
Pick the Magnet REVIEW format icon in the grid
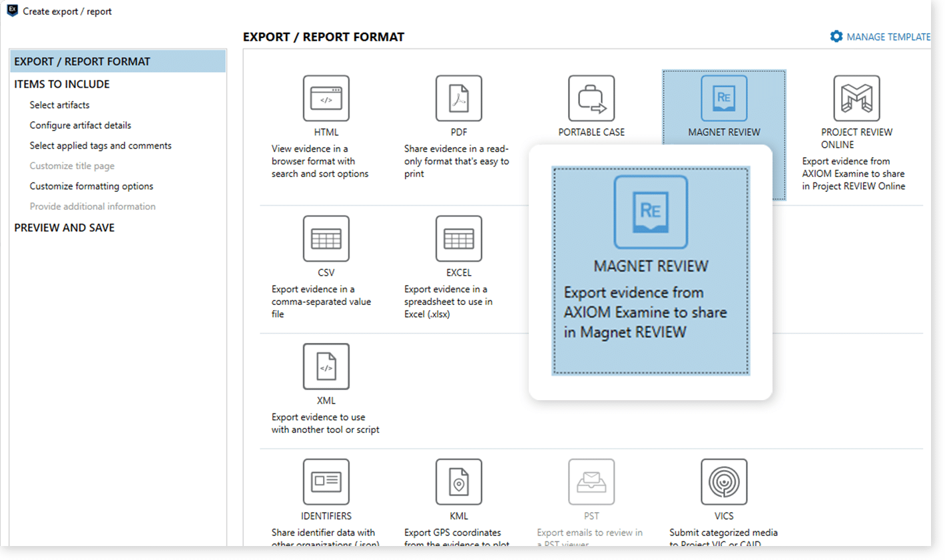[724, 98]
